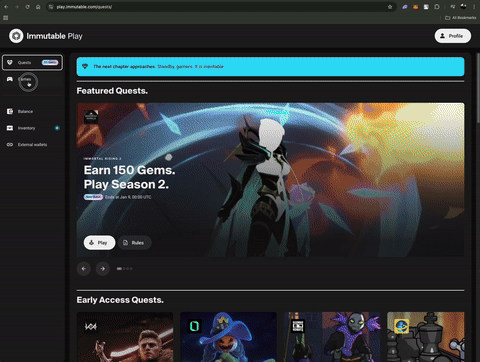The width and height of the screenshot is (480, 362).
Task: Click the Play button on the featured quest
Action: (x=99, y=243)
